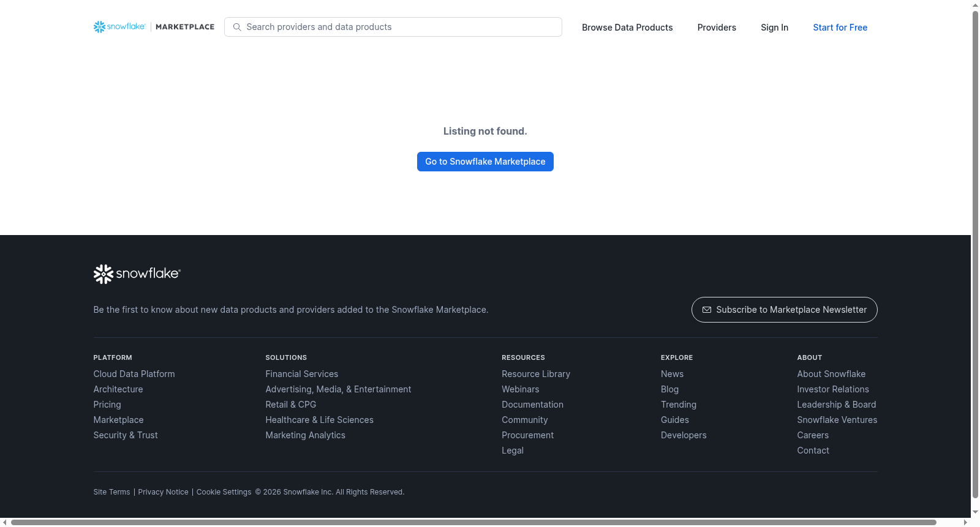Open Advertising, Media, & Entertainment link
This screenshot has width=980, height=527.
point(338,389)
